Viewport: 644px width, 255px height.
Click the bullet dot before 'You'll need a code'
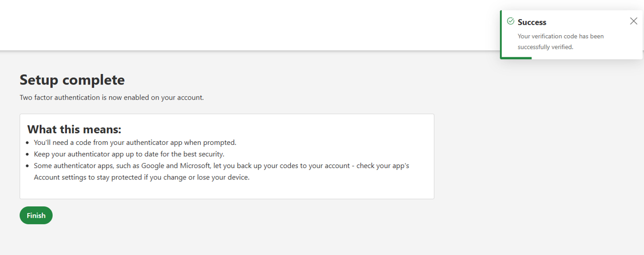point(27,143)
